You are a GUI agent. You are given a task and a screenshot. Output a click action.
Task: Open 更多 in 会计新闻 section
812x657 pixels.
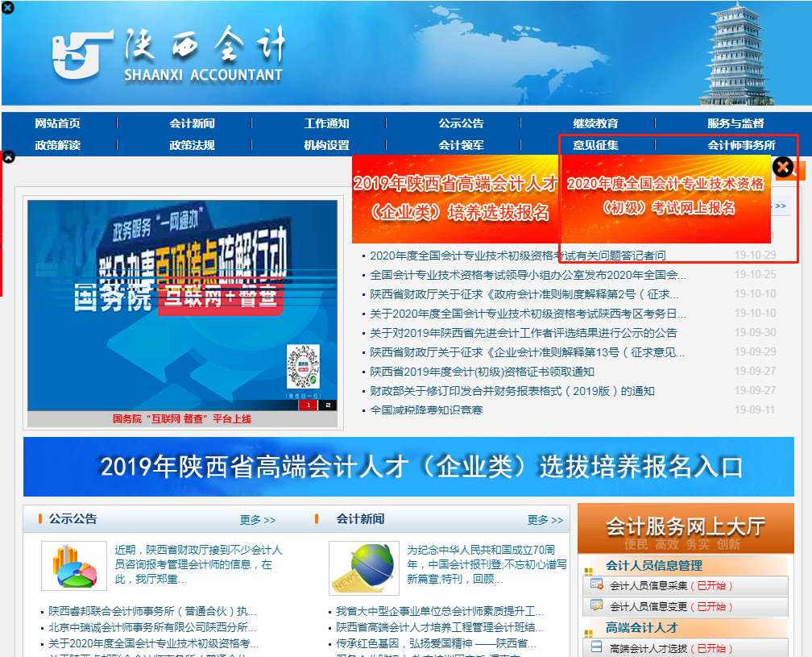545,520
